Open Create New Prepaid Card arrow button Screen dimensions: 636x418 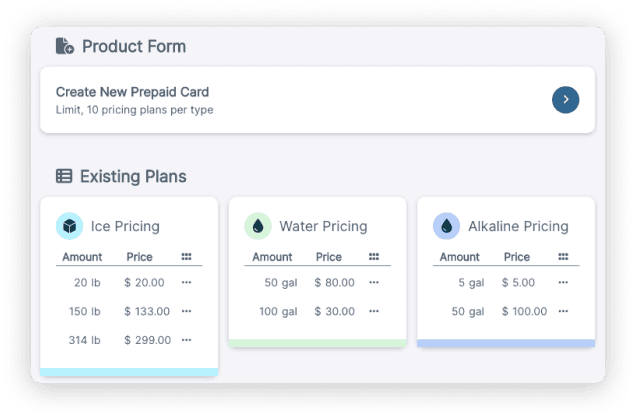pos(566,99)
